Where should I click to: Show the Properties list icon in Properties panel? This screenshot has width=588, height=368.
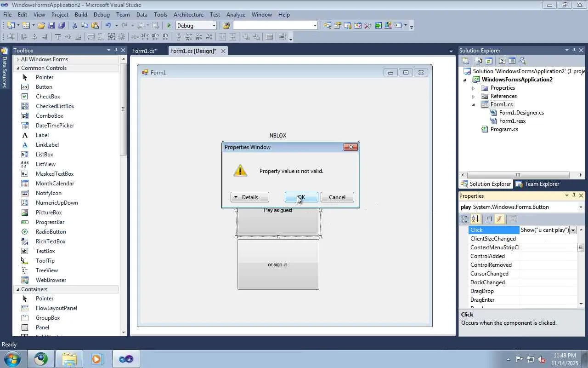point(489,219)
